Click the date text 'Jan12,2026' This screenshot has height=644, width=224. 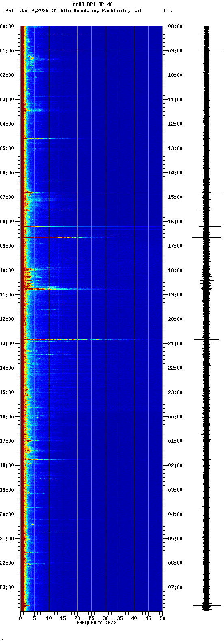(34, 11)
